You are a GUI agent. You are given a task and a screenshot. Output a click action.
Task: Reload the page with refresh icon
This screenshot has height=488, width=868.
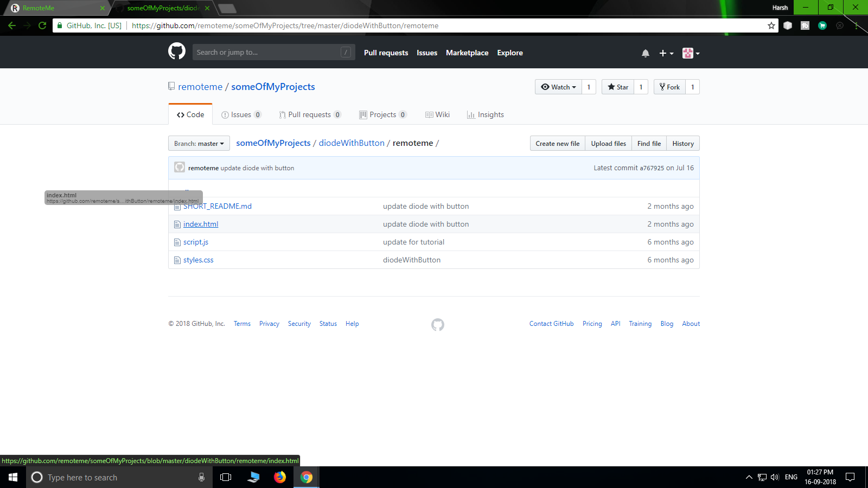(x=42, y=25)
